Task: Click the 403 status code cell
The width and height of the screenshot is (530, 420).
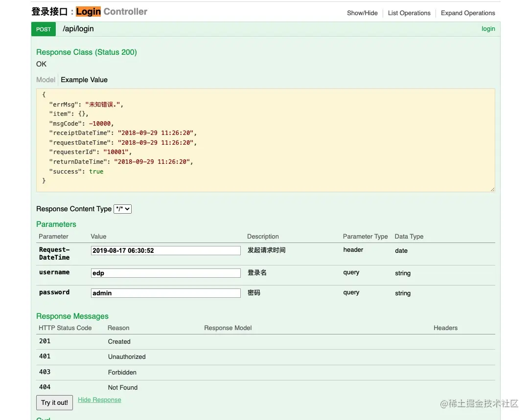Action: click(x=45, y=372)
